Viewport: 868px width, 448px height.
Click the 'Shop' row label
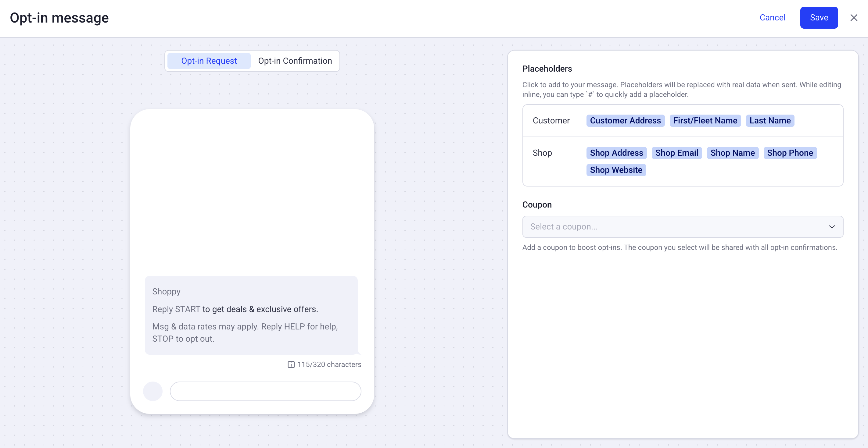click(542, 153)
